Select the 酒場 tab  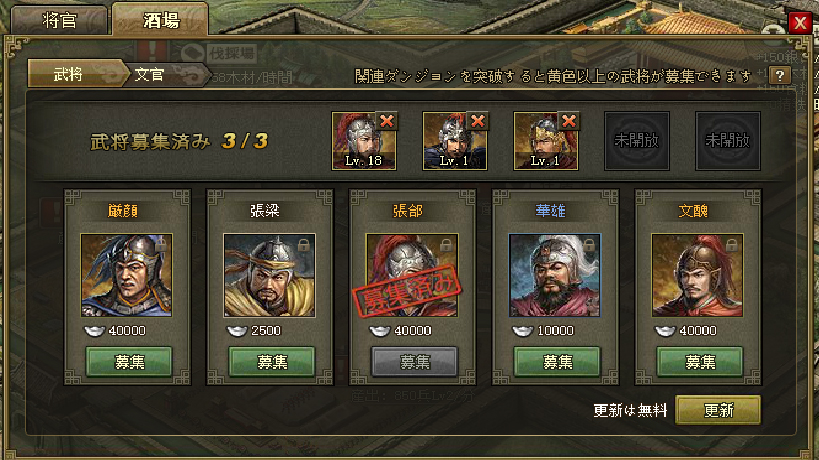pyautogui.click(x=161, y=20)
